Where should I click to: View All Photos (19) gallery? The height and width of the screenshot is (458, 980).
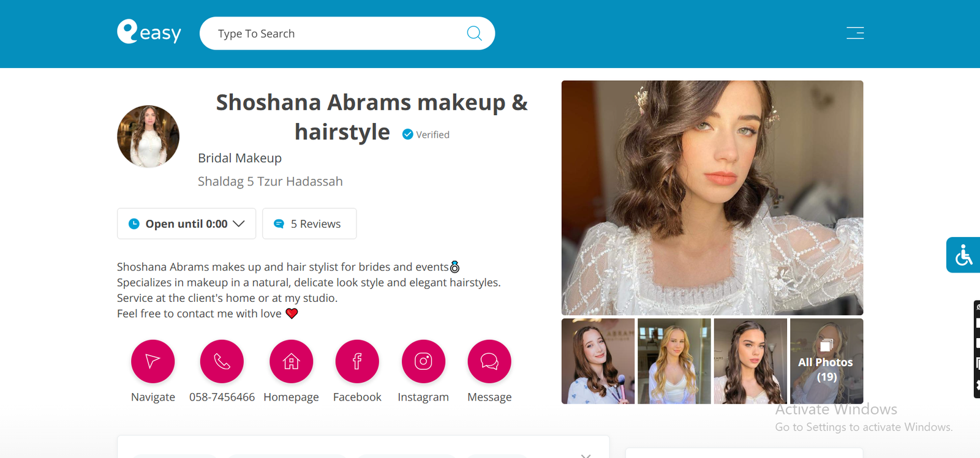click(826, 361)
